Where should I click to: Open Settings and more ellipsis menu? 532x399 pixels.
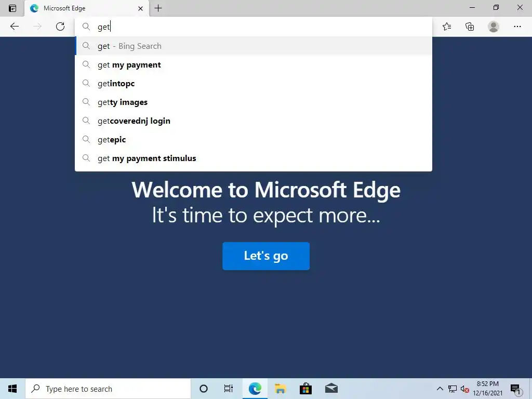(x=517, y=26)
